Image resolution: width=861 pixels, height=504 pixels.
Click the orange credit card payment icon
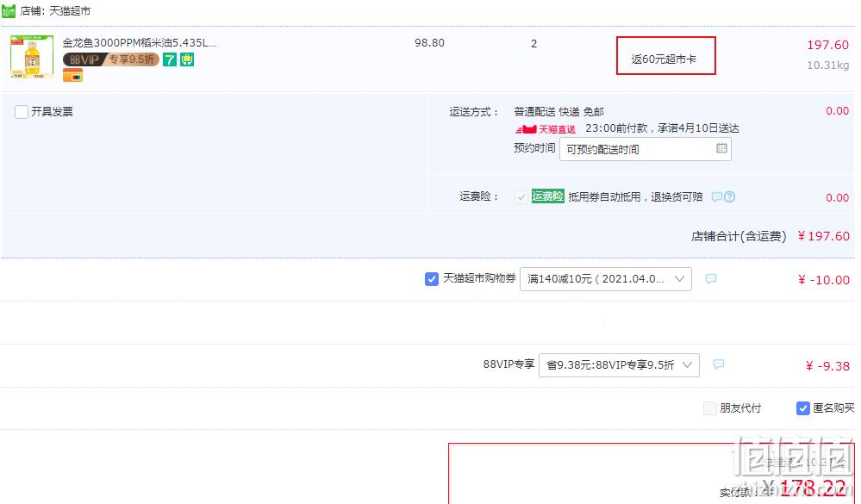(x=72, y=75)
